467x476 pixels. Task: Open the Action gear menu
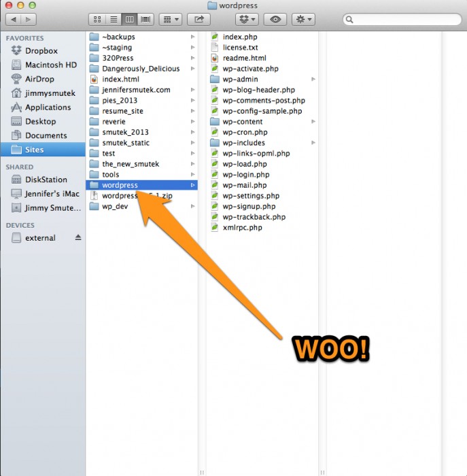(x=303, y=20)
